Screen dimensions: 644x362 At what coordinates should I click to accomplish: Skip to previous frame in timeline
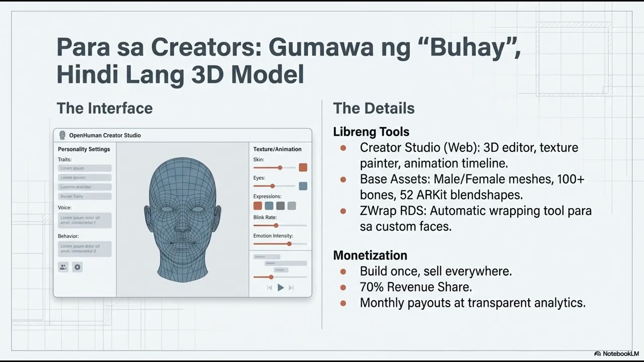tap(270, 288)
